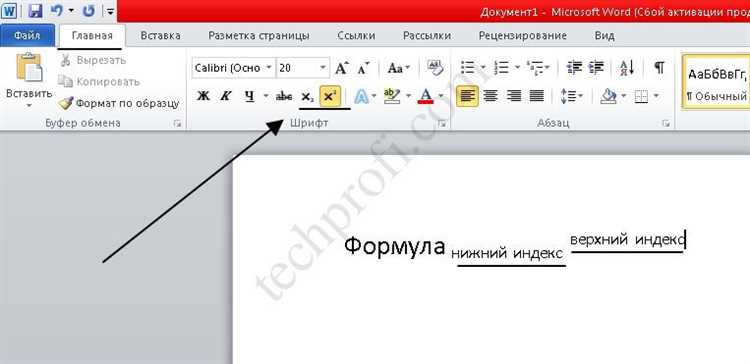Click the Копировать copy button

99,82
